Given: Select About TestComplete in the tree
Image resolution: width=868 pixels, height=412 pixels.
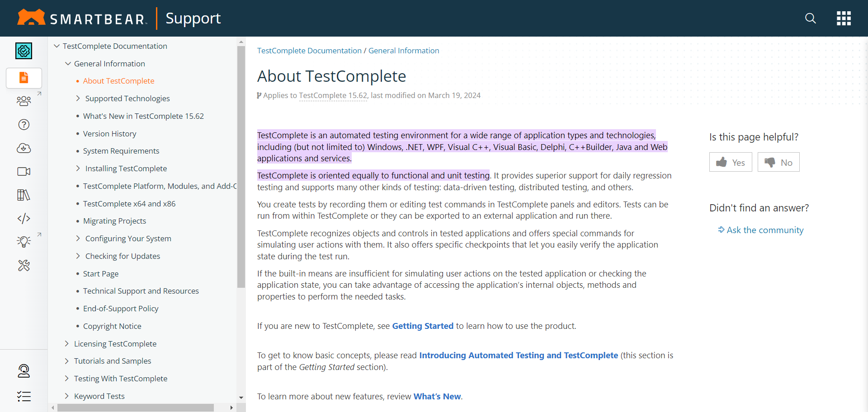Looking at the screenshot, I should tap(118, 81).
